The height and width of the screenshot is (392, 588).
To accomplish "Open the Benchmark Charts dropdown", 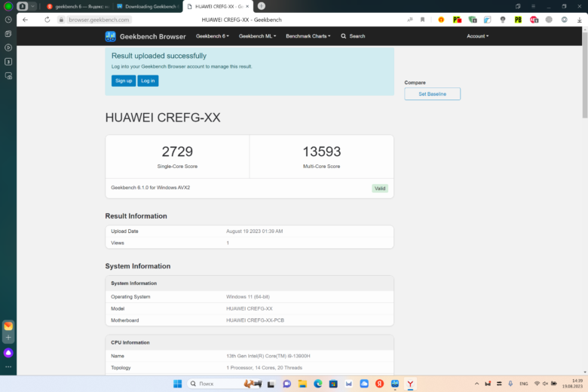I will 308,36.
